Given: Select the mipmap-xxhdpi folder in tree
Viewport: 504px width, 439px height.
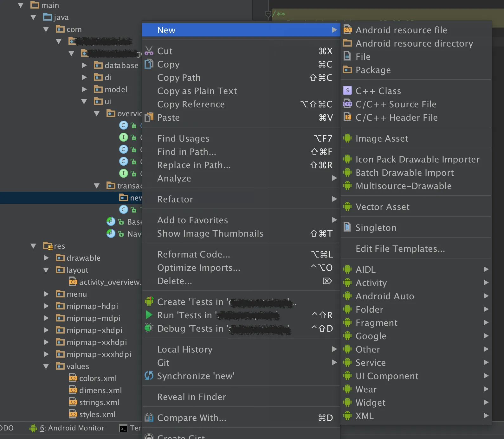Looking at the screenshot, I should pos(97,342).
